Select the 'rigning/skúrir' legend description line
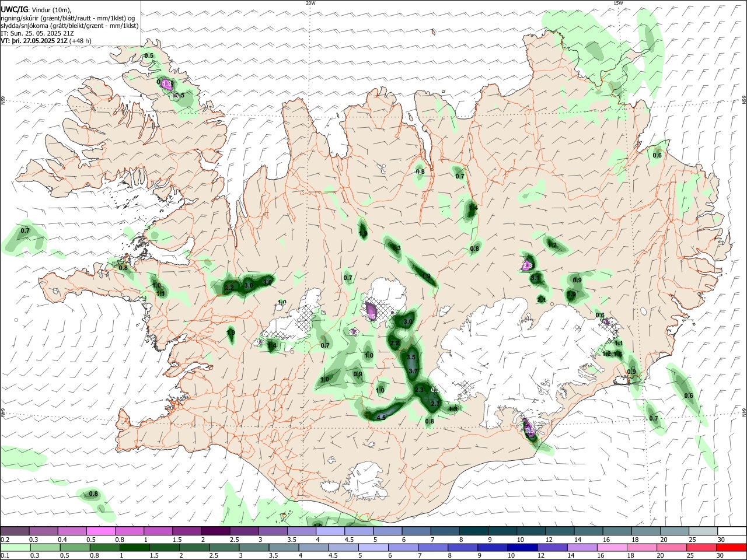The height and width of the screenshot is (560, 747). tap(68, 18)
